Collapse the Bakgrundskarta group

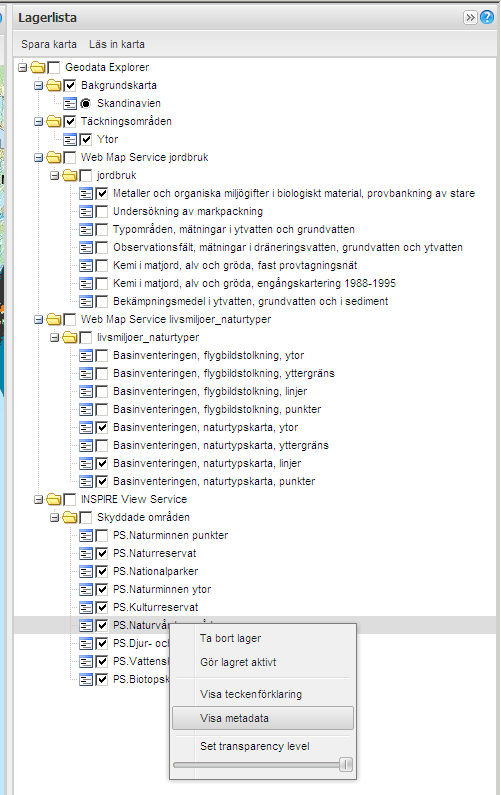(39, 85)
